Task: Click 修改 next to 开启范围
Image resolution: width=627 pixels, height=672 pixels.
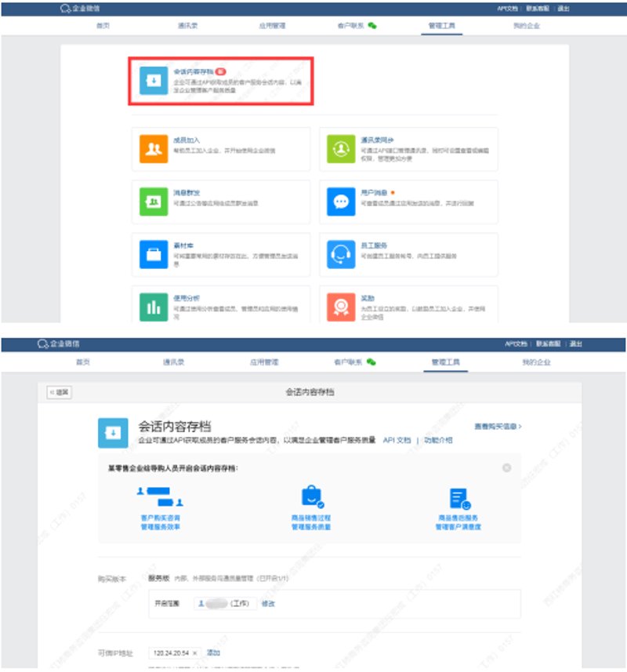Action: coord(268,604)
